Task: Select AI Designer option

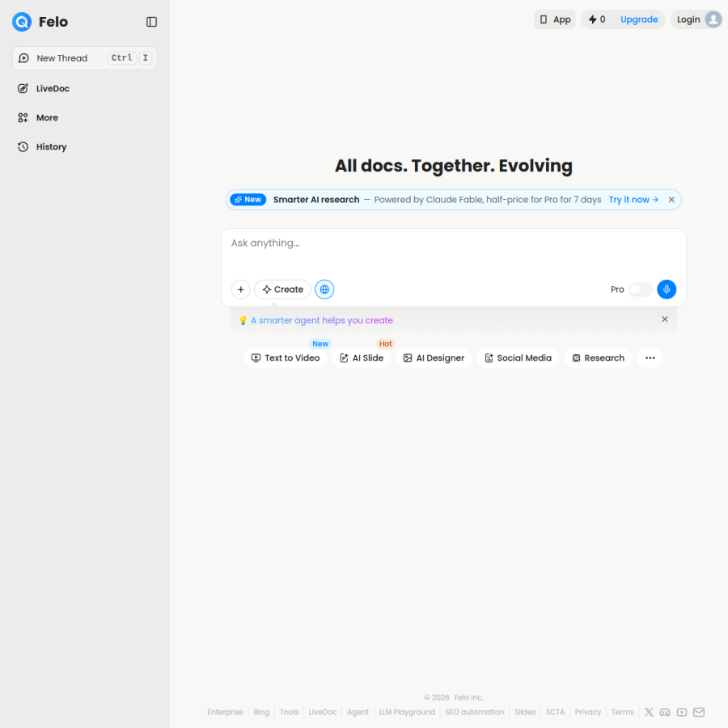Action: [434, 358]
